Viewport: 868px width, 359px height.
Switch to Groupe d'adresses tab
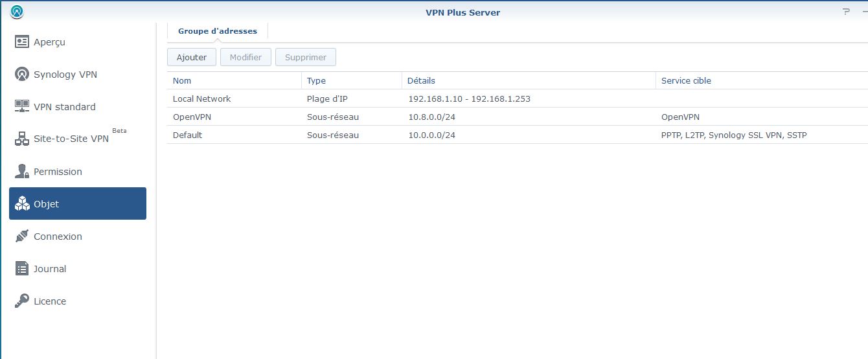(218, 31)
